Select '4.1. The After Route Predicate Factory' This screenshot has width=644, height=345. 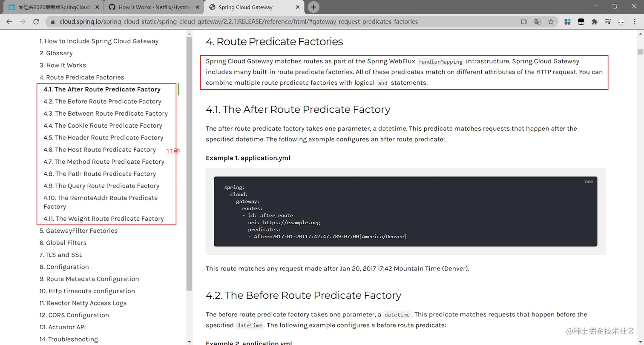[102, 89]
